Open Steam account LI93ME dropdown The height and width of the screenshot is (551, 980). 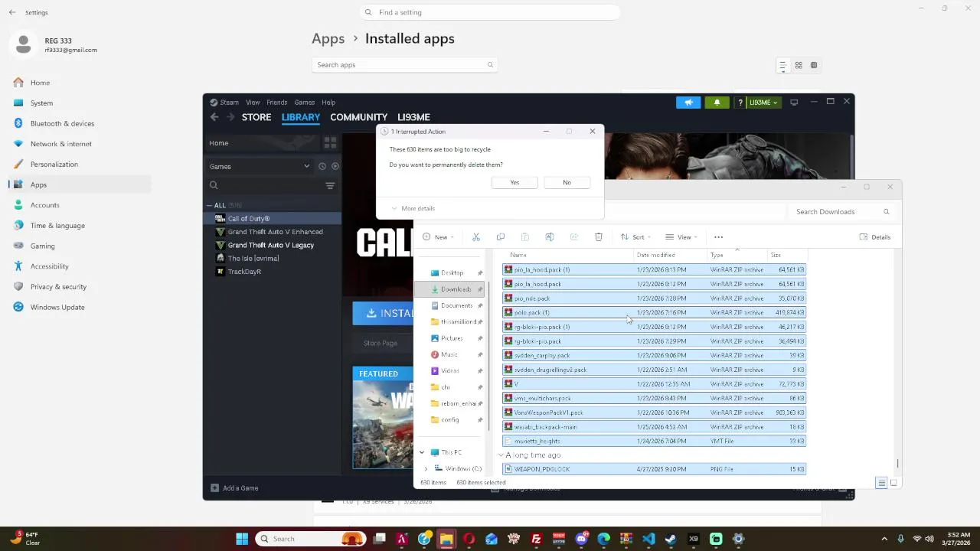pos(763,103)
